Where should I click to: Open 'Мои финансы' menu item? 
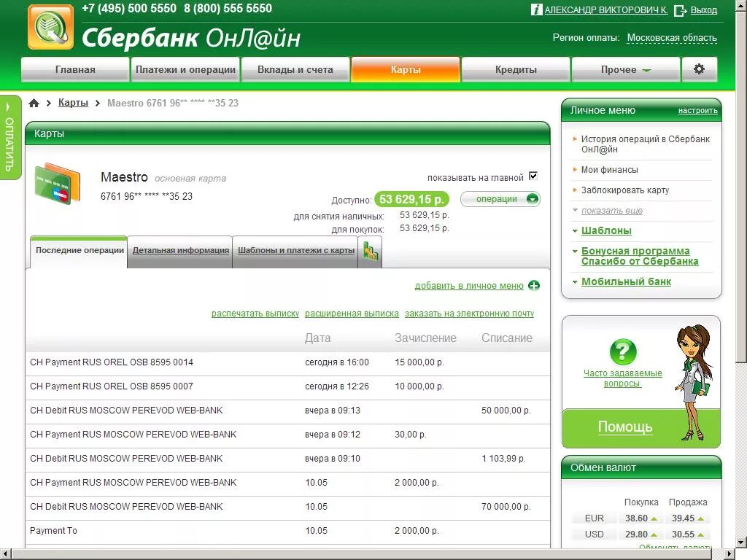coord(609,169)
